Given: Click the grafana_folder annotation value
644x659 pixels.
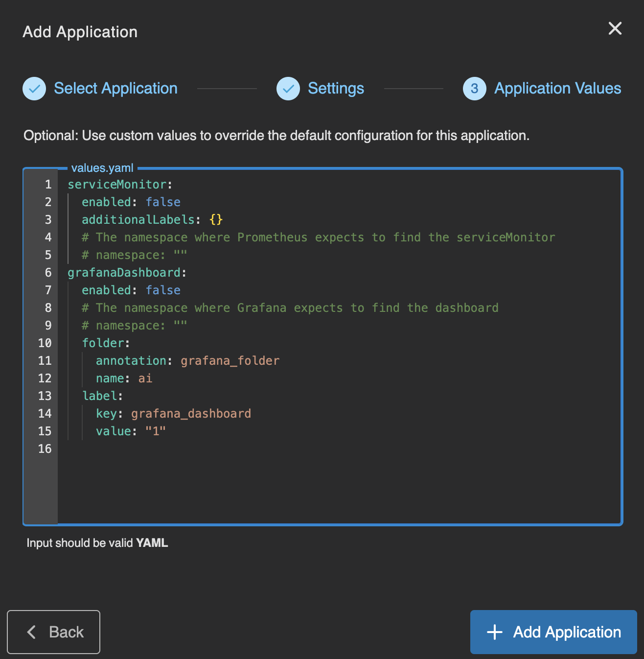Looking at the screenshot, I should pos(230,360).
